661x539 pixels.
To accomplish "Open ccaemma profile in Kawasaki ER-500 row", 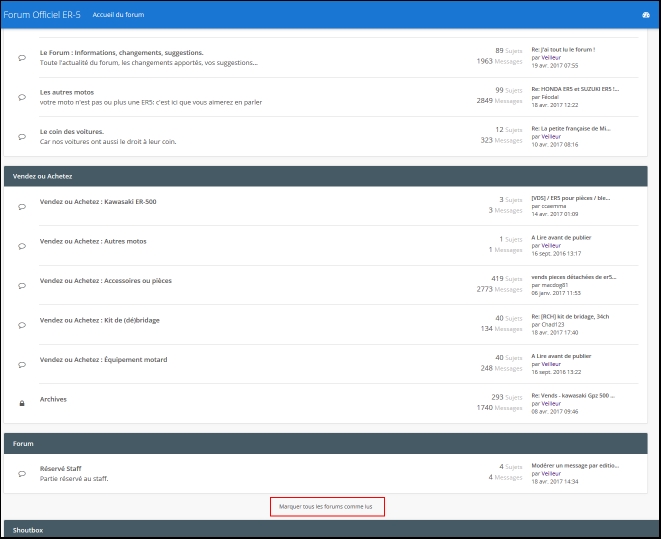I will click(x=554, y=206).
